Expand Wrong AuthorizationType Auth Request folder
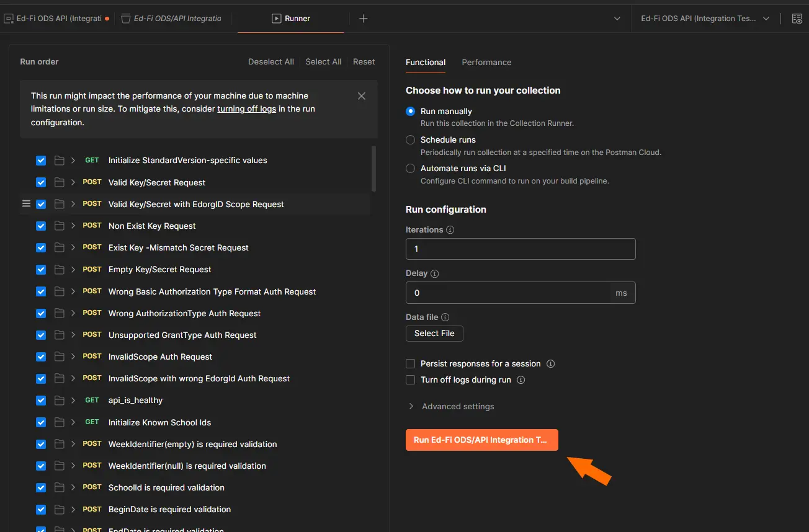This screenshot has height=532, width=809. coord(73,313)
